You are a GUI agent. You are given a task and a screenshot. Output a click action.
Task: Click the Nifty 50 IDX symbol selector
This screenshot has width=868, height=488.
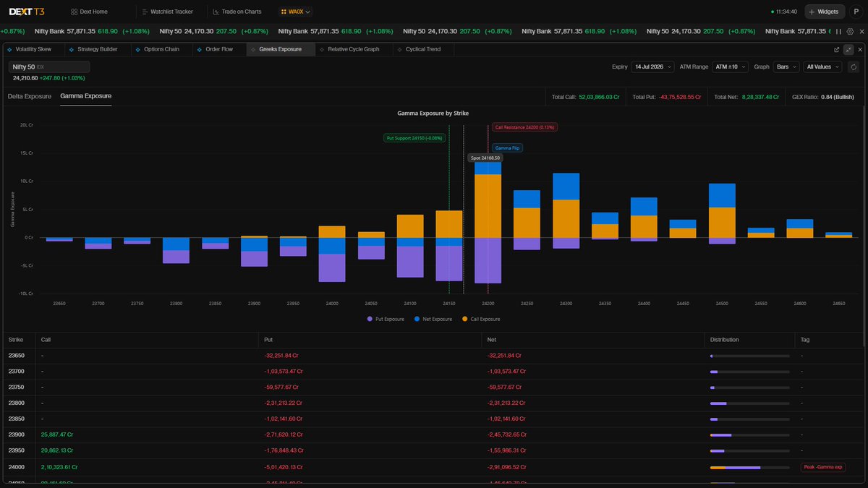(50, 67)
